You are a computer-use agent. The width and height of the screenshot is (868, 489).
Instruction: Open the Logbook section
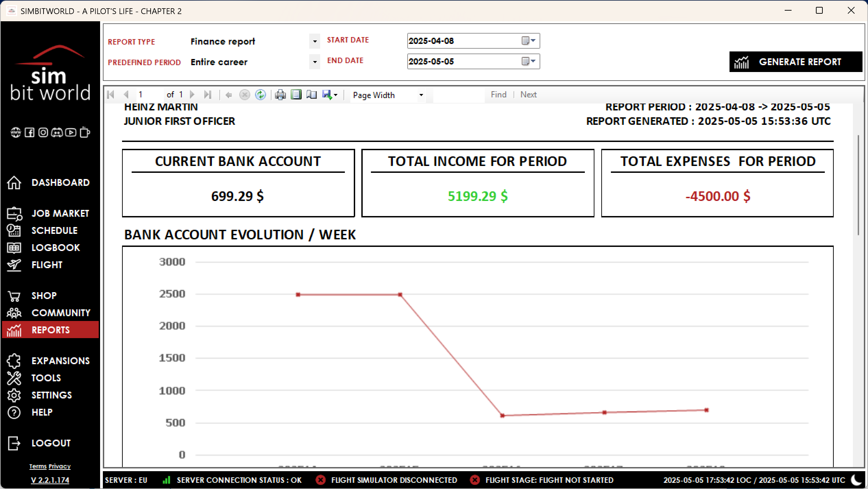(x=56, y=248)
